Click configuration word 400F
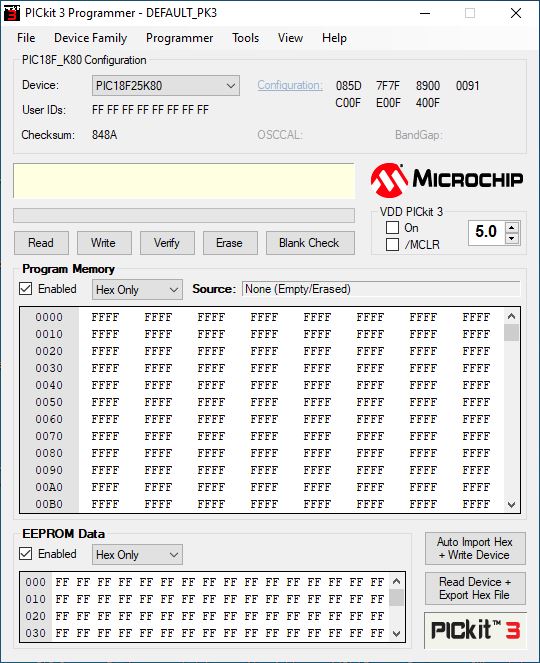Viewport: 540px width, 663px height. (428, 103)
